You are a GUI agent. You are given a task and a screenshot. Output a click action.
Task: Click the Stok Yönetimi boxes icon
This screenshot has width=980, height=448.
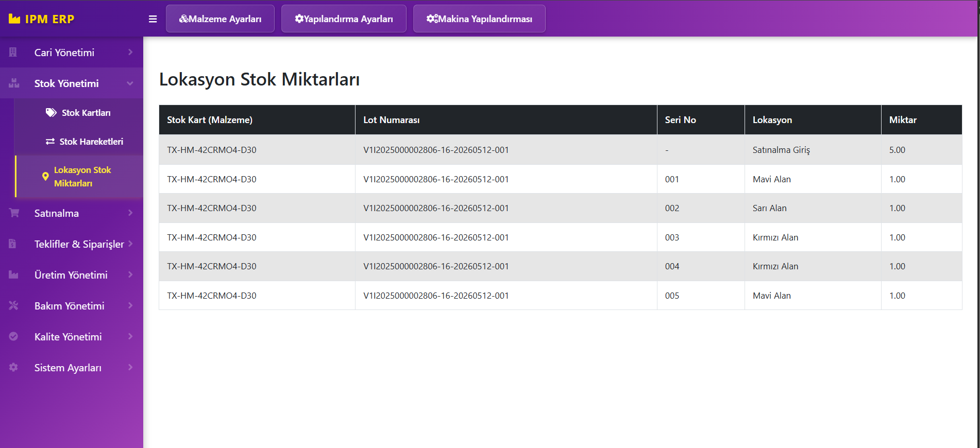point(14,83)
